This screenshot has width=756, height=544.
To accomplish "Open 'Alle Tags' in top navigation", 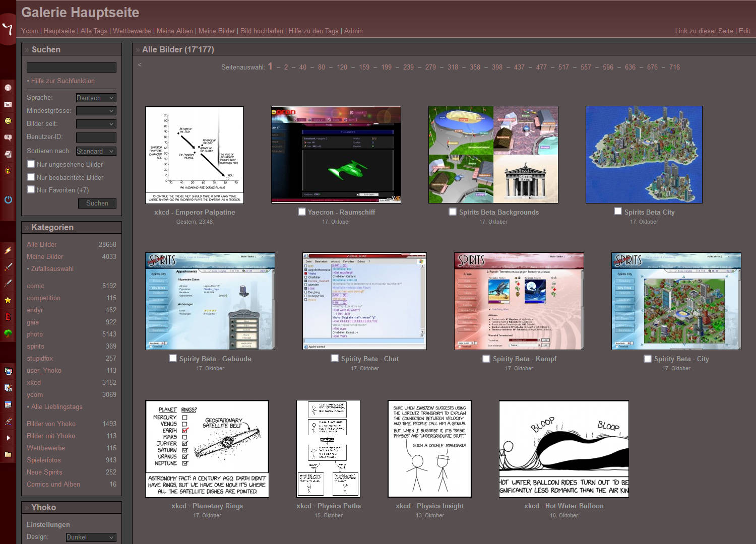I will pos(94,31).
